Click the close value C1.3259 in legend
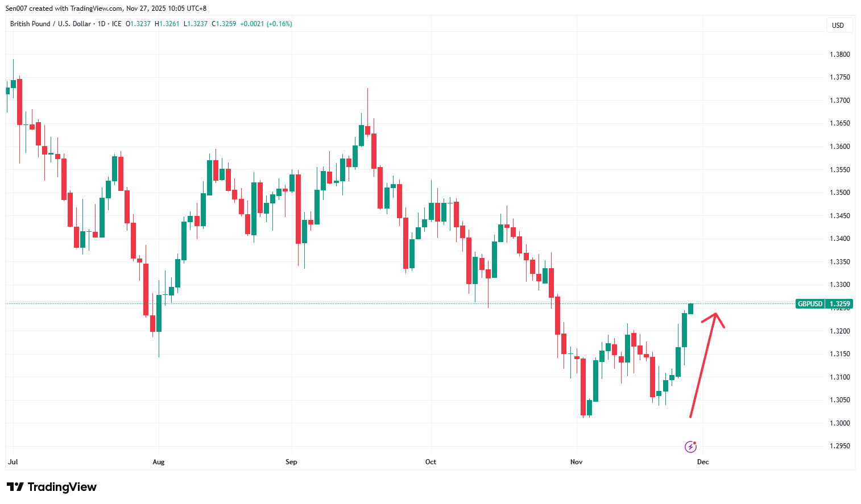Viewport: 861px width, 504px height. pyautogui.click(x=224, y=24)
